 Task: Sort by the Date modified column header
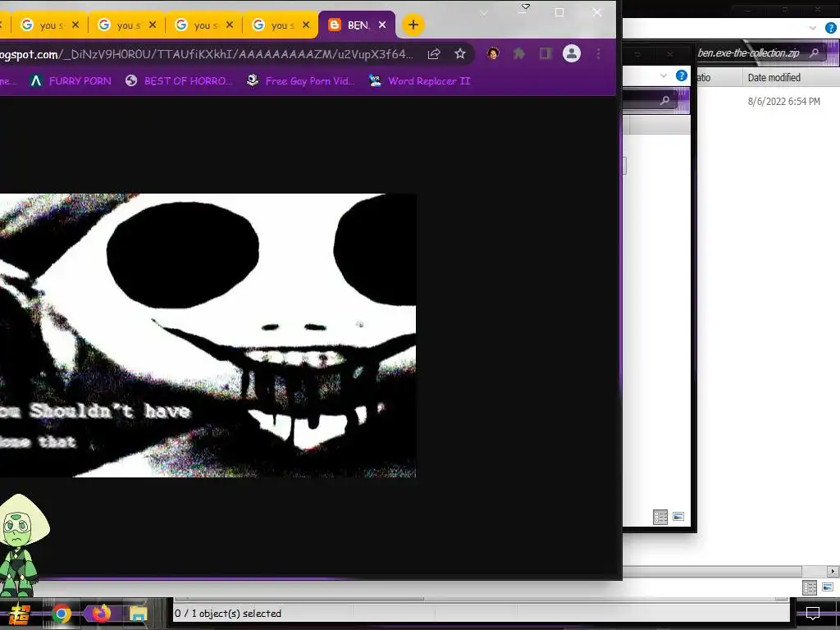(774, 78)
